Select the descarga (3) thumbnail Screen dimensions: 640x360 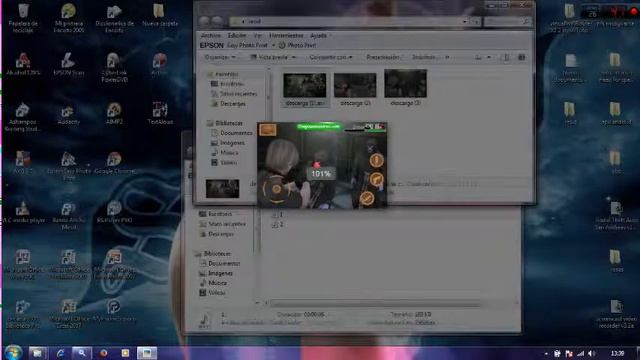pos(405,88)
